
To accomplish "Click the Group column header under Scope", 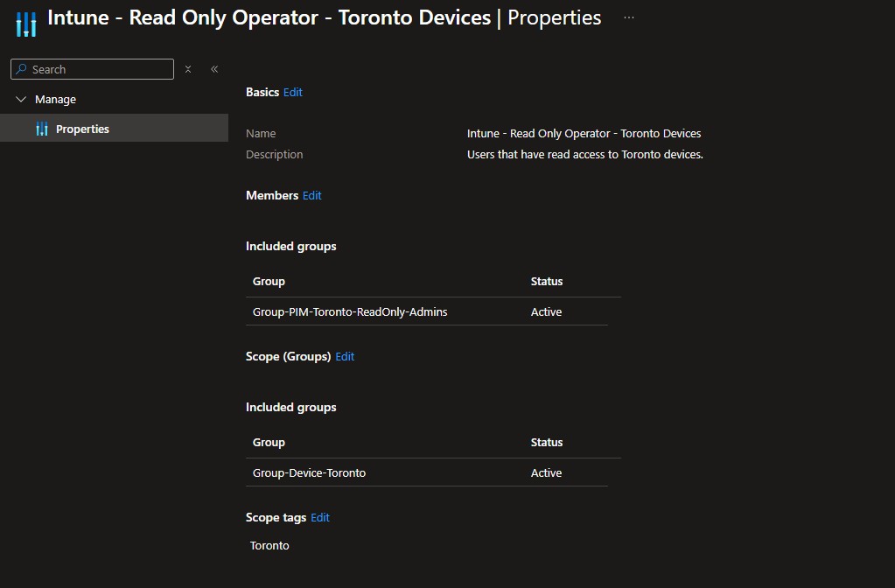I will 269,443.
